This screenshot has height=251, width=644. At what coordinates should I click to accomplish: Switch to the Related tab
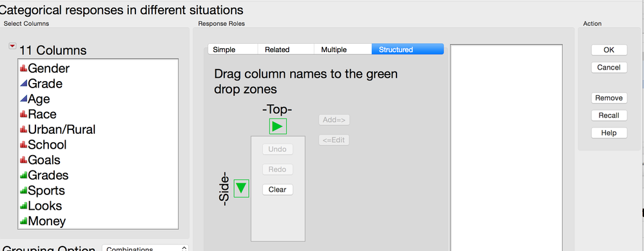tap(286, 49)
